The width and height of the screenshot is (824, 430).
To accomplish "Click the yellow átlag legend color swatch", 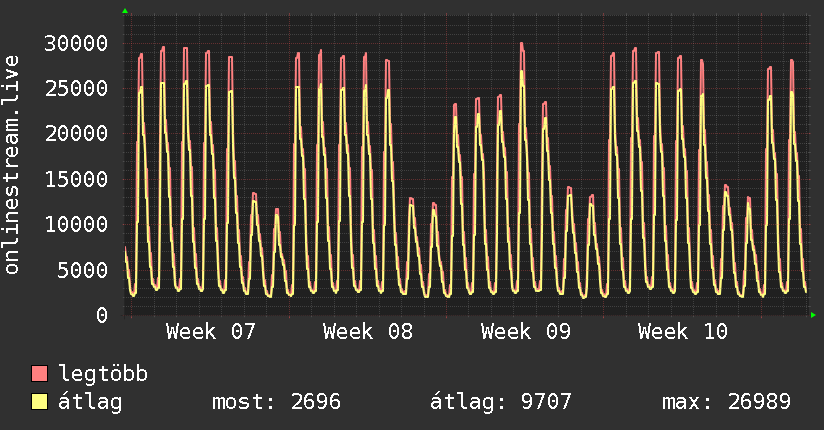I will coord(40,402).
